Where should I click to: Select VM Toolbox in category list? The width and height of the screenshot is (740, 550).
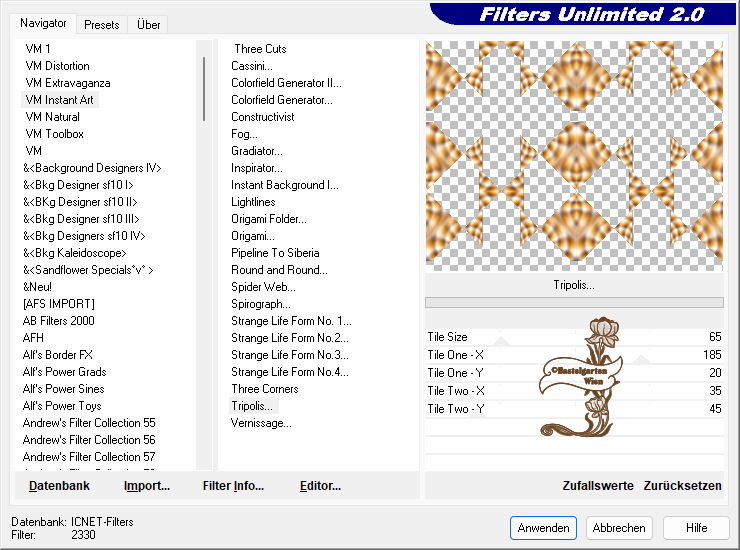pos(54,134)
